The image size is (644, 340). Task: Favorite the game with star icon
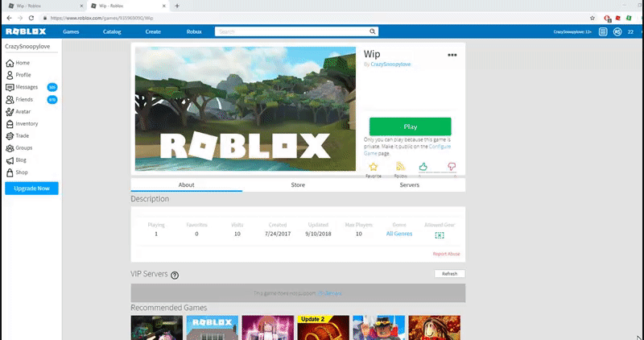pyautogui.click(x=374, y=167)
